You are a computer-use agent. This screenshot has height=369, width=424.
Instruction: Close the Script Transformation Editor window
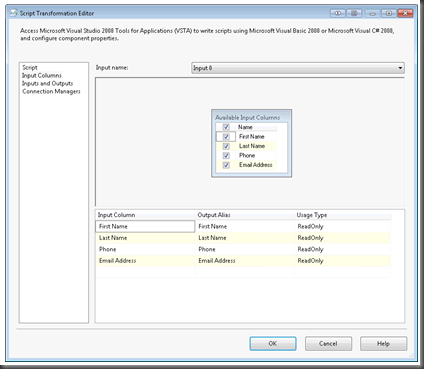[405, 13]
